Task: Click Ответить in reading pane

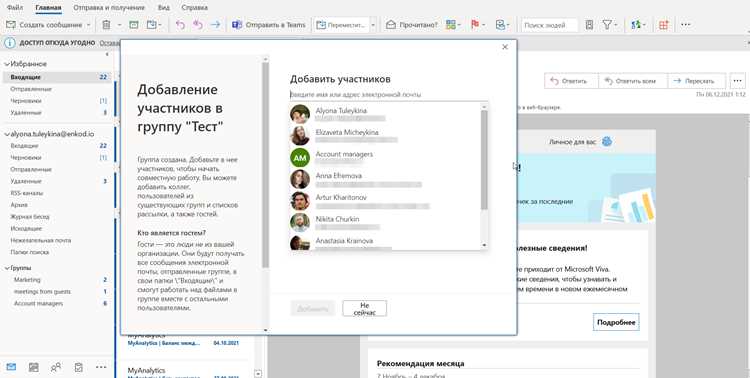Action: (571, 81)
